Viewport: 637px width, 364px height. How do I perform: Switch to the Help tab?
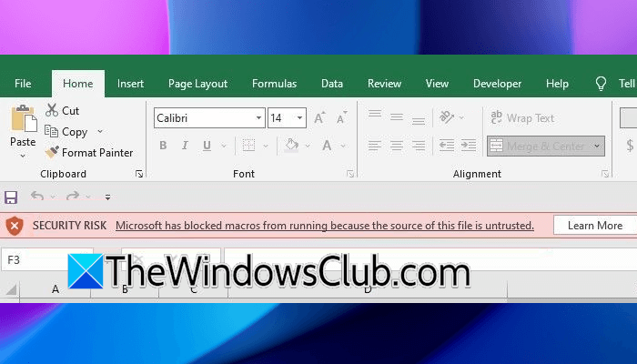557,84
